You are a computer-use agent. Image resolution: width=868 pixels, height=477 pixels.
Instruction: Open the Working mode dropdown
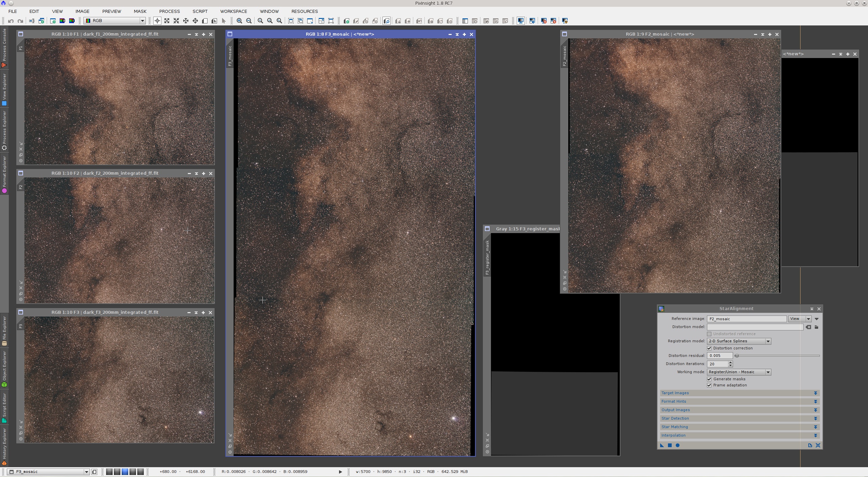739,372
